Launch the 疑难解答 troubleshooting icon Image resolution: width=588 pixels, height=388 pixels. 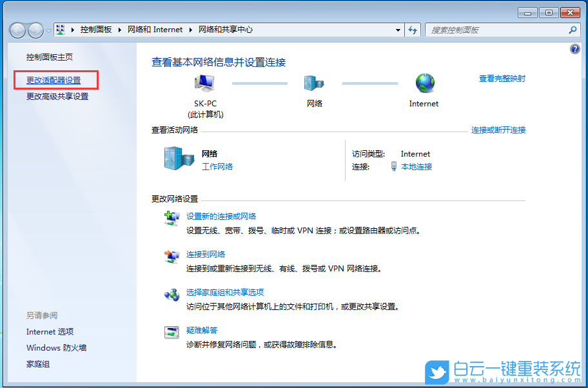(x=171, y=331)
